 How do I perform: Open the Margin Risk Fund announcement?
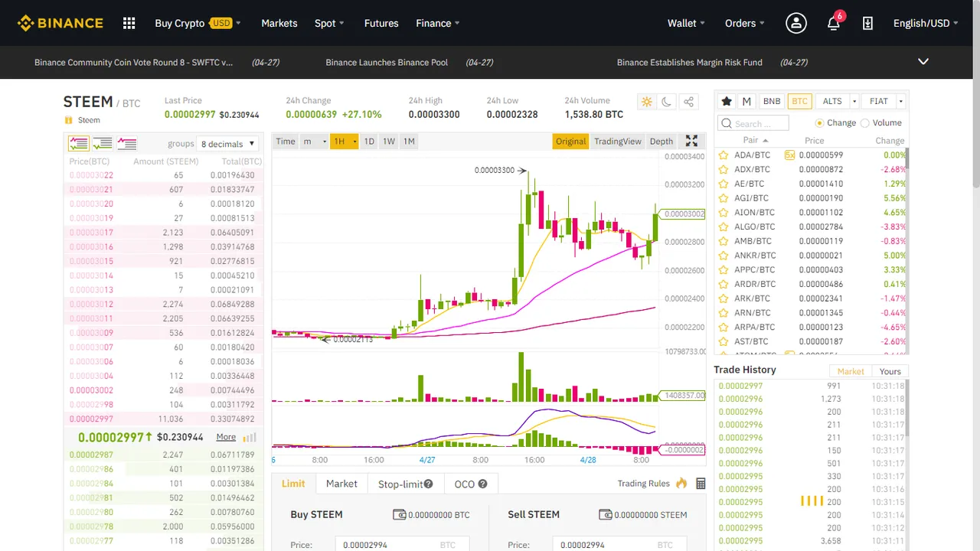tap(690, 62)
